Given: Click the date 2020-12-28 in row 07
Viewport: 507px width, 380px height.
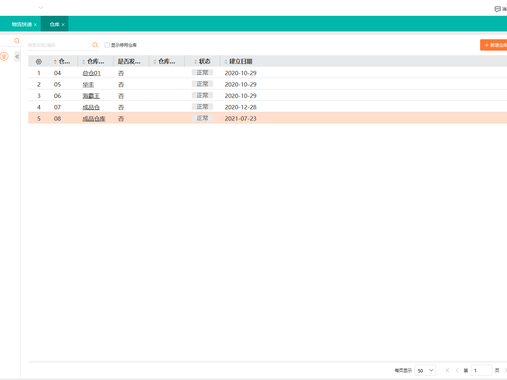Looking at the screenshot, I should click(x=240, y=107).
